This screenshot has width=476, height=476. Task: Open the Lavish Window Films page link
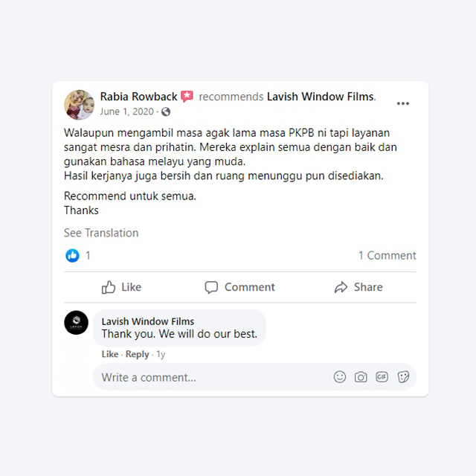coord(321,97)
